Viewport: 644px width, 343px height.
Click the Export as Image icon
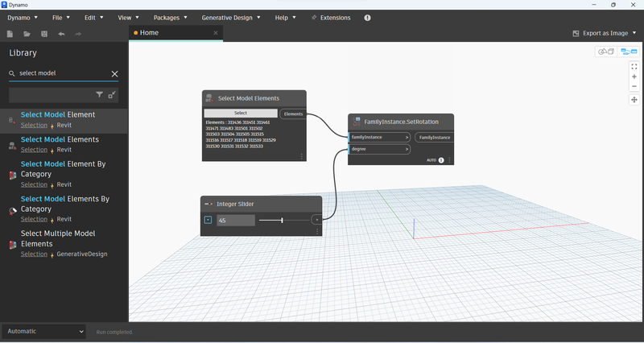point(576,33)
